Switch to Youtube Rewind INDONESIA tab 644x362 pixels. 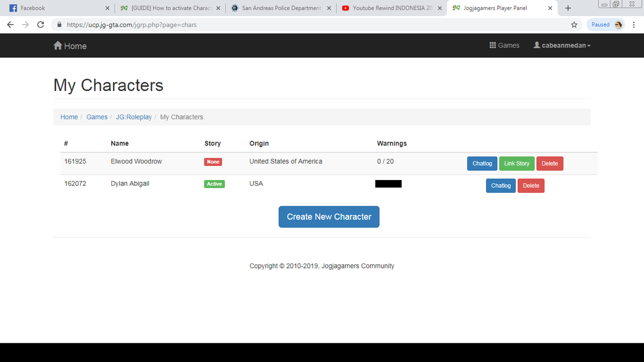(x=391, y=8)
